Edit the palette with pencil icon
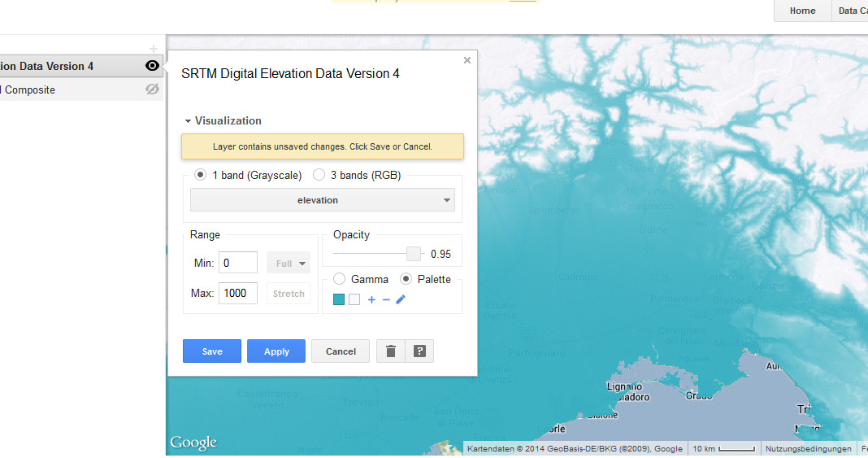The image size is (868, 458). 401,299
